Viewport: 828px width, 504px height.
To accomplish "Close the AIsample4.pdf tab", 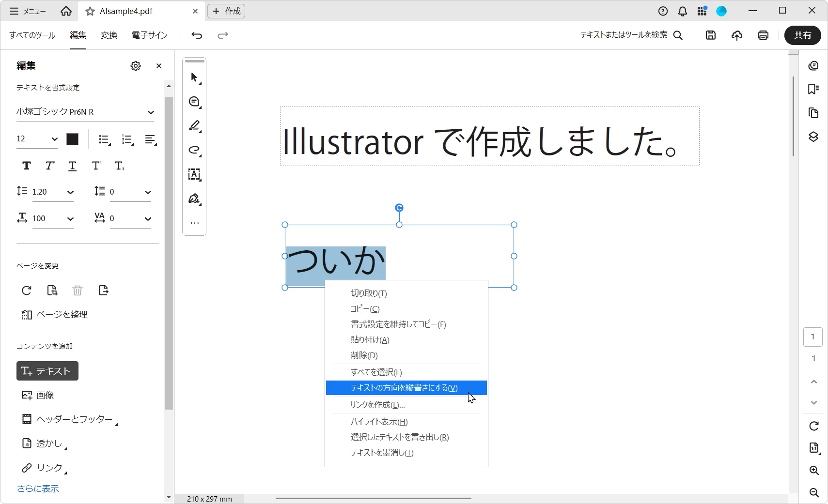I will coord(195,11).
